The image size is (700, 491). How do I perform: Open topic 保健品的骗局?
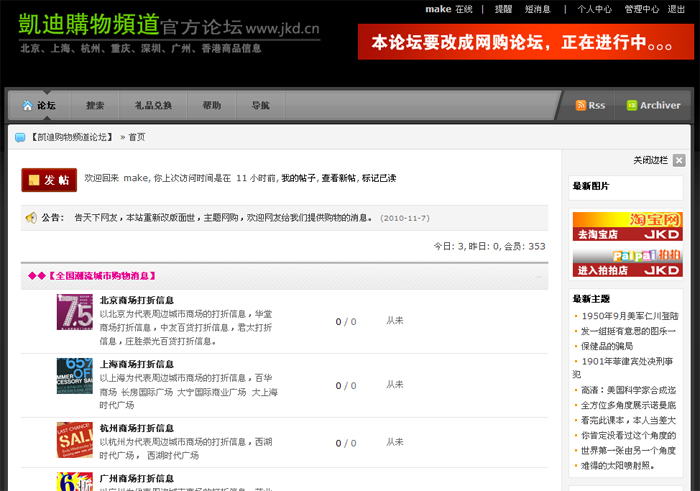coord(607,346)
